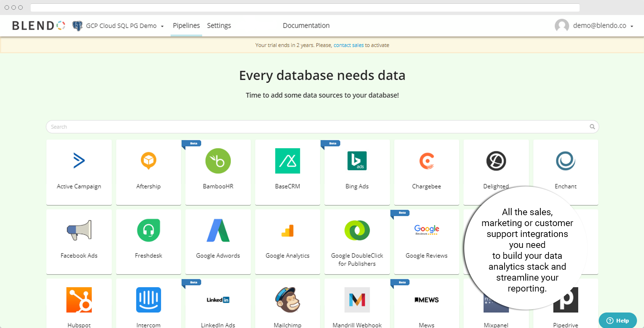Click the Bing Ads label text
644x328 pixels.
click(357, 187)
